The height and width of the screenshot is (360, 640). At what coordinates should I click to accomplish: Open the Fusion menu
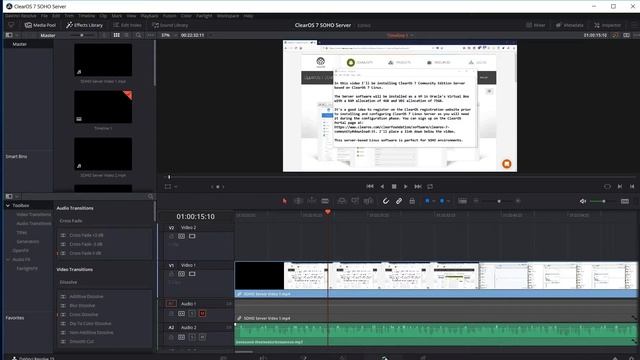coord(169,16)
